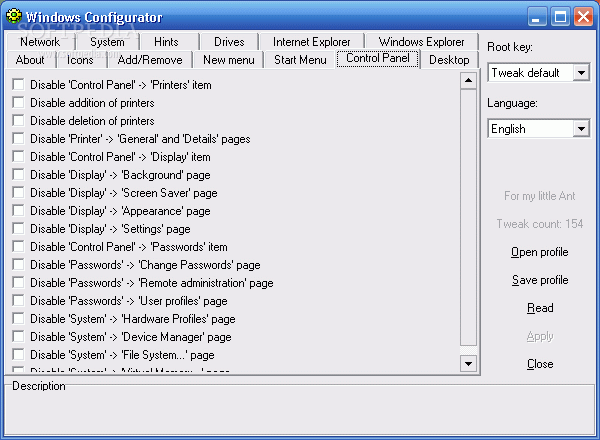Enable Disable 'System' -> 'Hardware Profiles' page
The width and height of the screenshot is (600, 440).
18,318
